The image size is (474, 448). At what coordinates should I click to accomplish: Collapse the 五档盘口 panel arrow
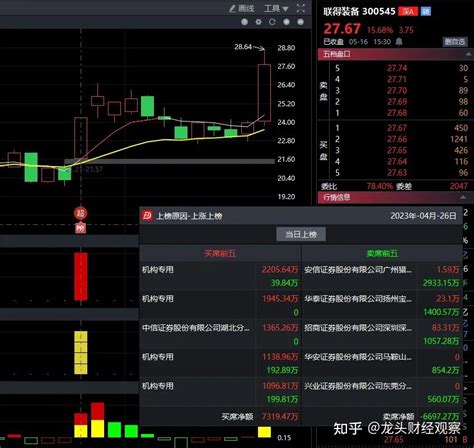(468, 54)
